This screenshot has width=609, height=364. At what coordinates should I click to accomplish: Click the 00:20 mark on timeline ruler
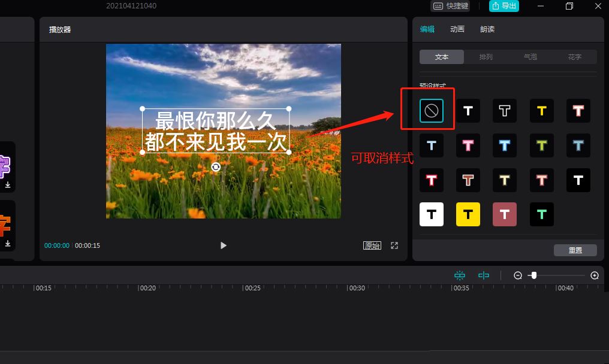click(147, 288)
